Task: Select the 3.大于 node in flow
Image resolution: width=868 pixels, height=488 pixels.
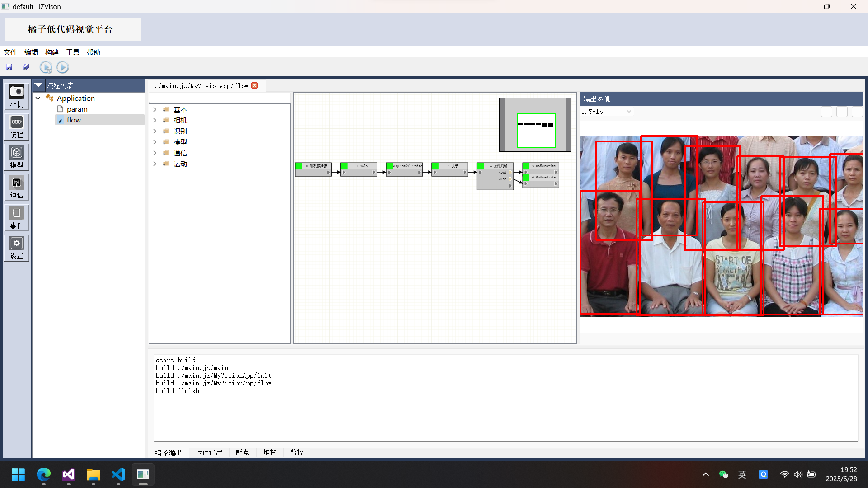Action: [x=450, y=169]
